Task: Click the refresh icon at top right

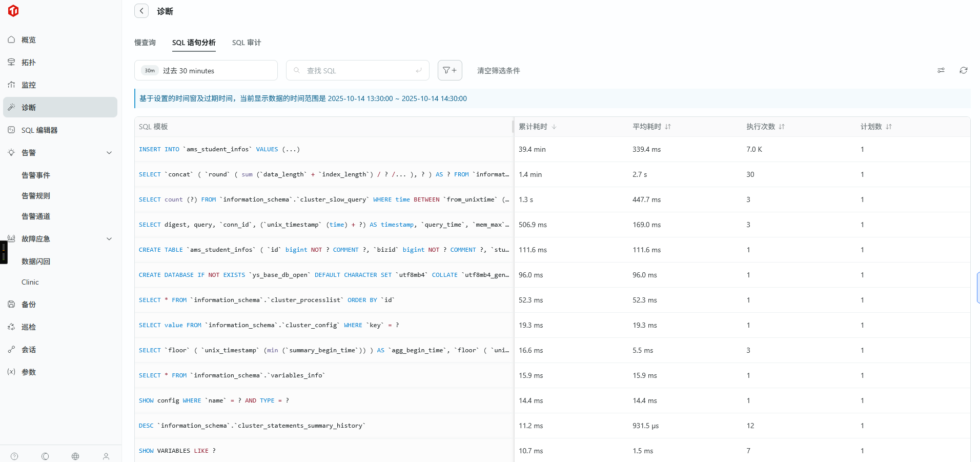Action: tap(963, 70)
